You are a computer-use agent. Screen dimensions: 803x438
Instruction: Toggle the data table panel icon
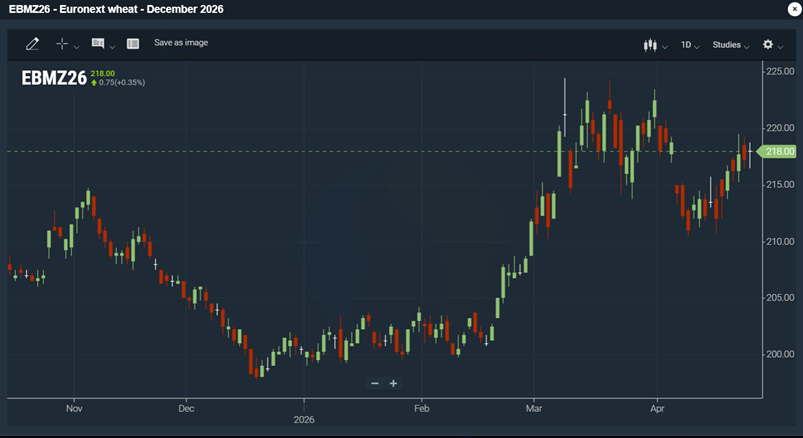[x=133, y=44]
